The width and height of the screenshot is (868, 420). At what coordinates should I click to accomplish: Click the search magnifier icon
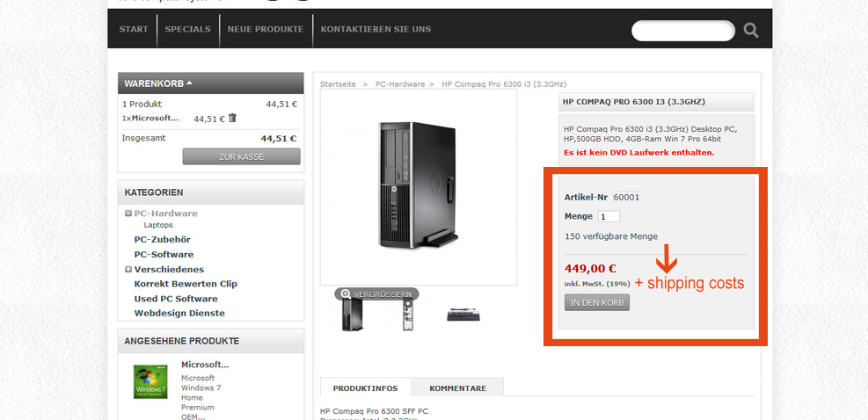tap(751, 30)
